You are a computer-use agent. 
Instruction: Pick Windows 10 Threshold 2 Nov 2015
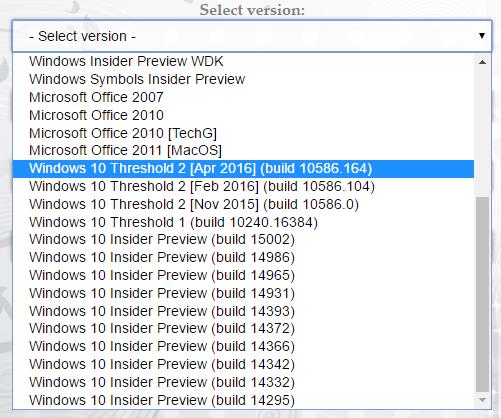tap(243, 205)
